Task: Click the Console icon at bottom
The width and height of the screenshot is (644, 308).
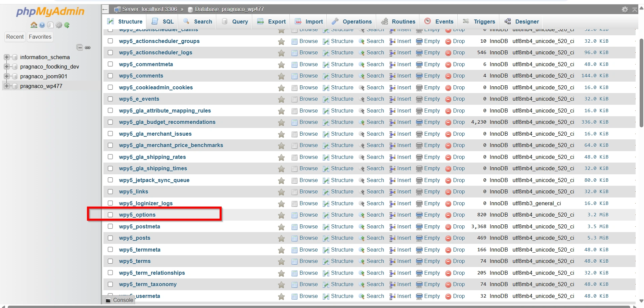Action: coord(108,300)
